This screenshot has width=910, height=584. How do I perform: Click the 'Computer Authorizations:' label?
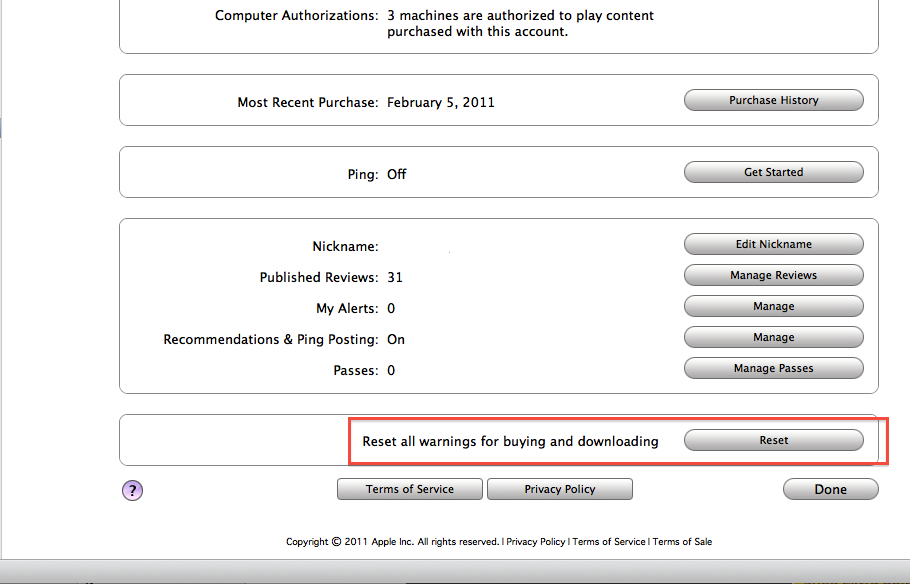tap(297, 16)
